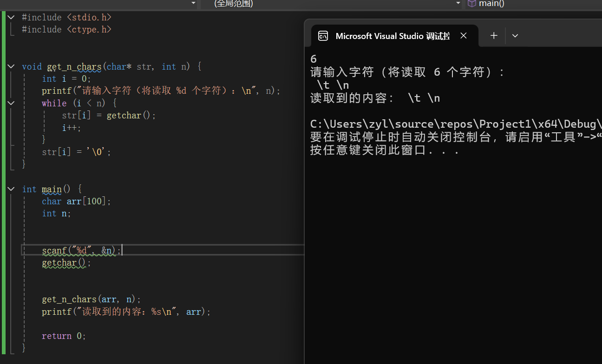Open a new terminal tab with plus
This screenshot has width=602, height=364.
point(494,36)
